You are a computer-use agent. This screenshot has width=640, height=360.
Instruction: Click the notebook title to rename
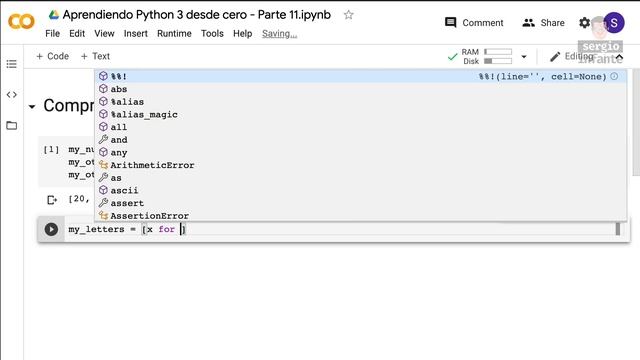click(197, 15)
